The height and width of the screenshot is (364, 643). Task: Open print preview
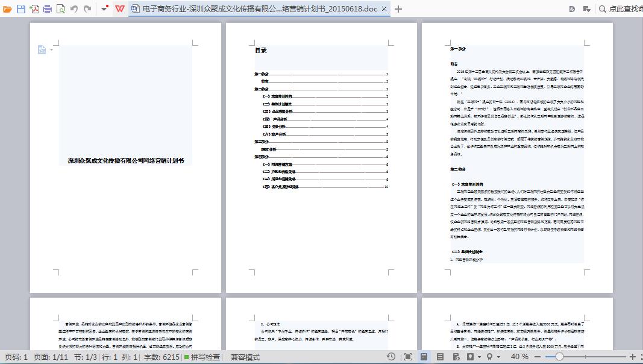click(x=61, y=8)
